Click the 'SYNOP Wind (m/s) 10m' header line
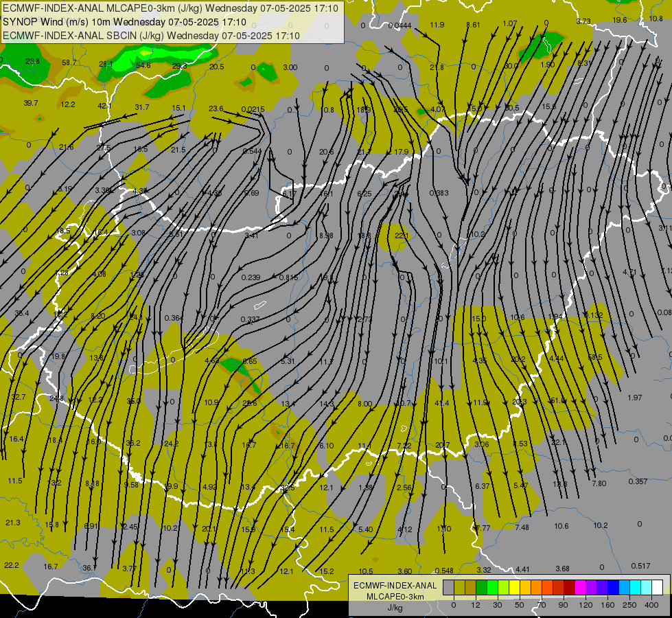The image size is (672, 618). tap(57, 22)
